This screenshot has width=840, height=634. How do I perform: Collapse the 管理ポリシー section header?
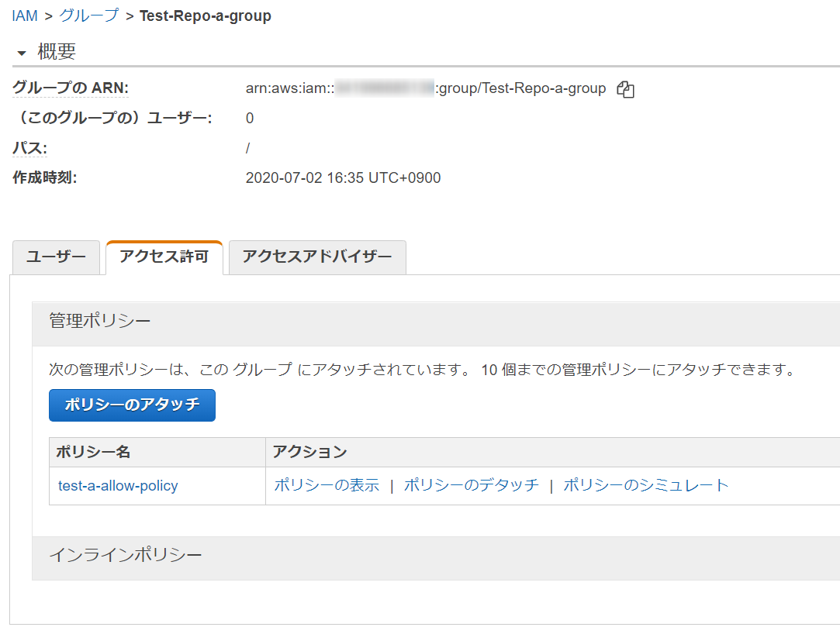(x=100, y=321)
